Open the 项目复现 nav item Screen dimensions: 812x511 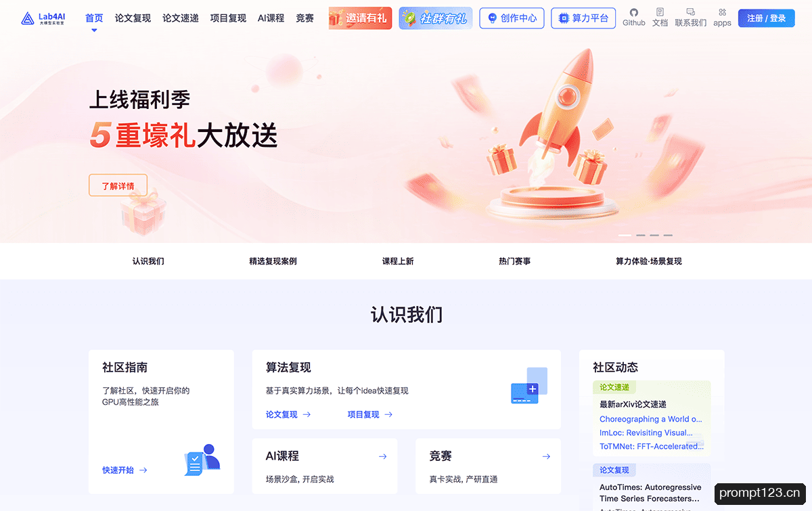click(x=228, y=18)
